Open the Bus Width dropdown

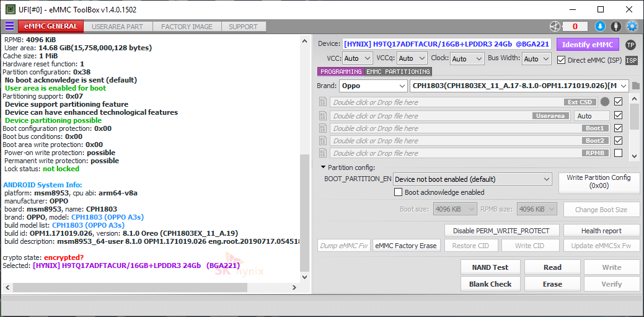[536, 58]
